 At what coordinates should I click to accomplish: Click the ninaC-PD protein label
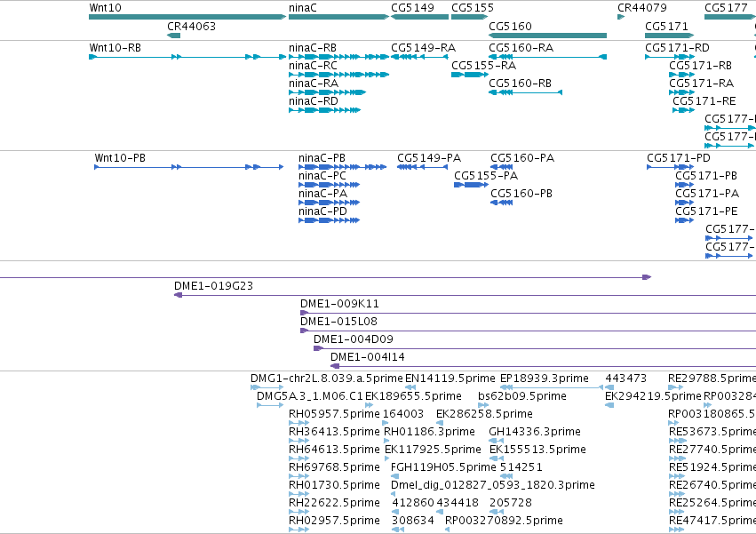point(322,211)
